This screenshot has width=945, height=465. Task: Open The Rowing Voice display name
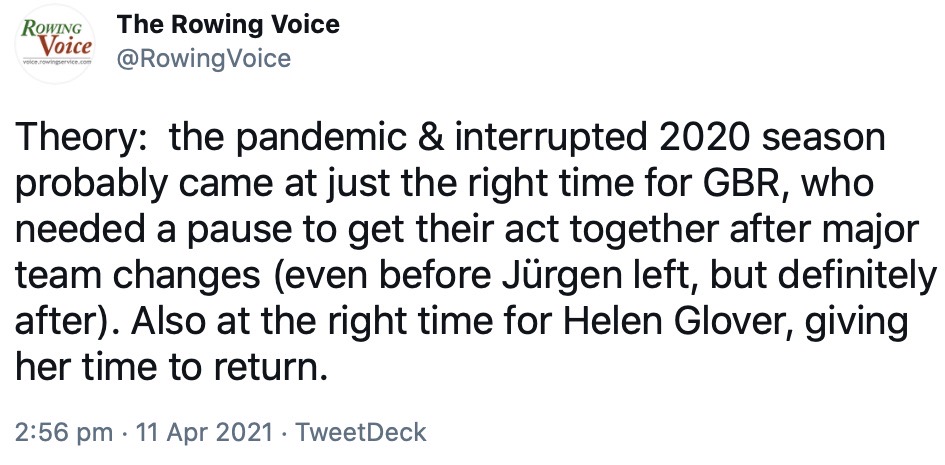pos(229,24)
